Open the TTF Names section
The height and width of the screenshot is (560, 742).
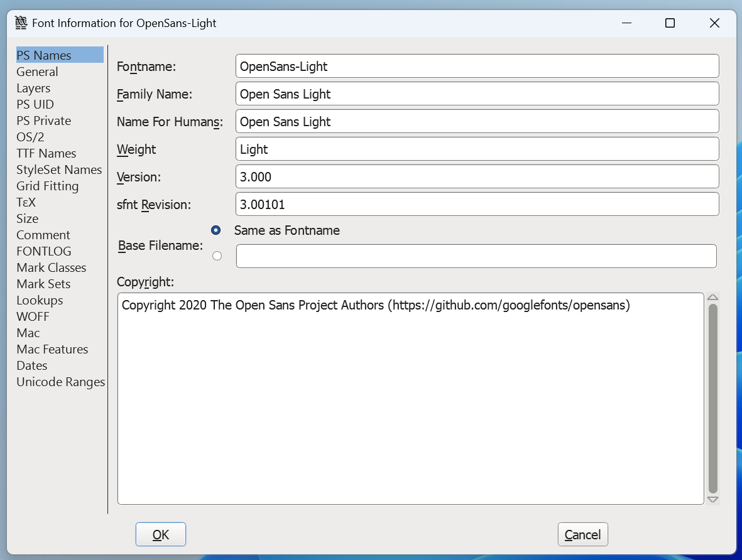46,153
